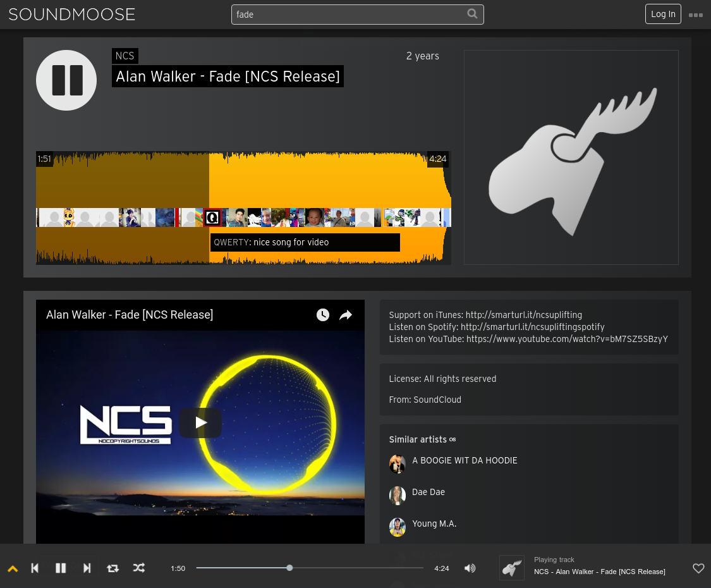The height and width of the screenshot is (588, 711).
Task: Click the baby face commenter avatar
Action: (315, 217)
